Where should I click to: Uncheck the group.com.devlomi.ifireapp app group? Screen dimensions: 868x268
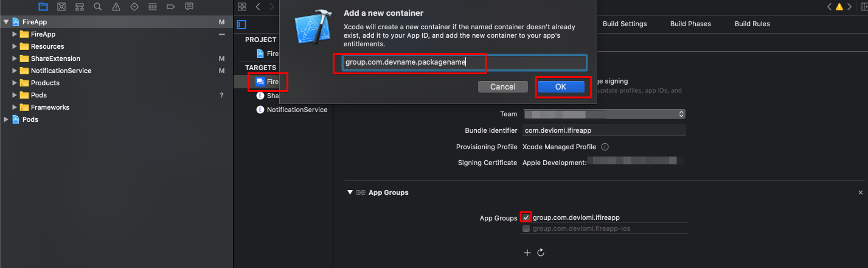point(526,217)
